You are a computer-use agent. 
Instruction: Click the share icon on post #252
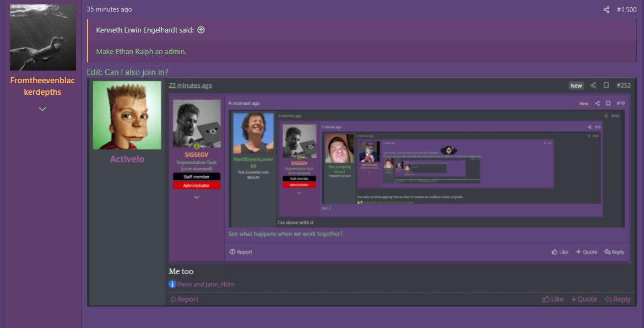point(593,85)
